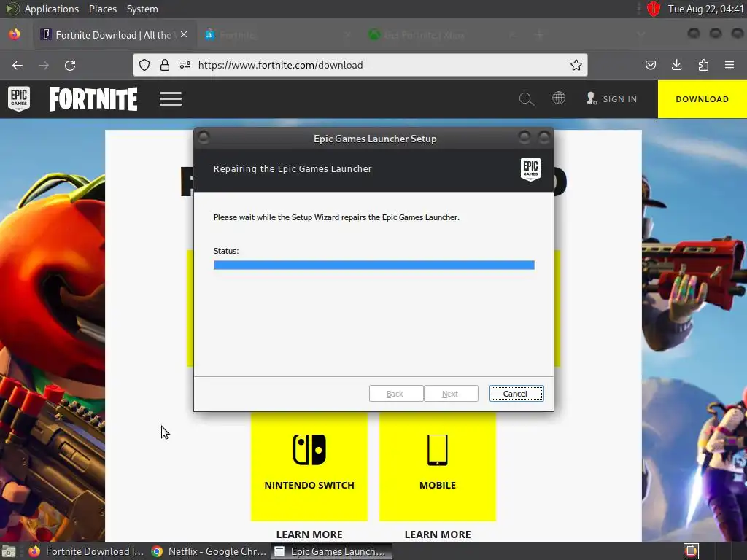Open the language globe icon

click(x=559, y=98)
